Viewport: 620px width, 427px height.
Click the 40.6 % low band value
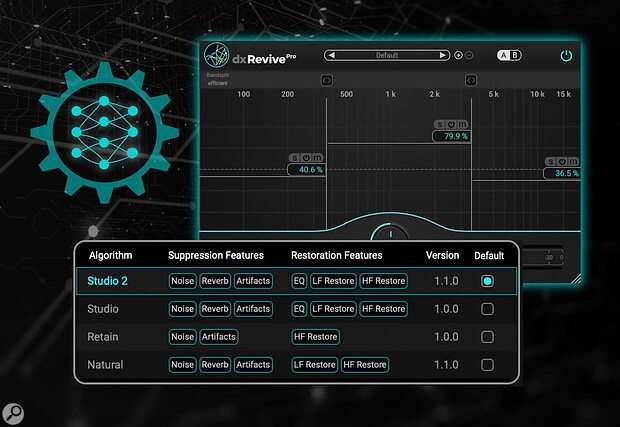tap(306, 170)
